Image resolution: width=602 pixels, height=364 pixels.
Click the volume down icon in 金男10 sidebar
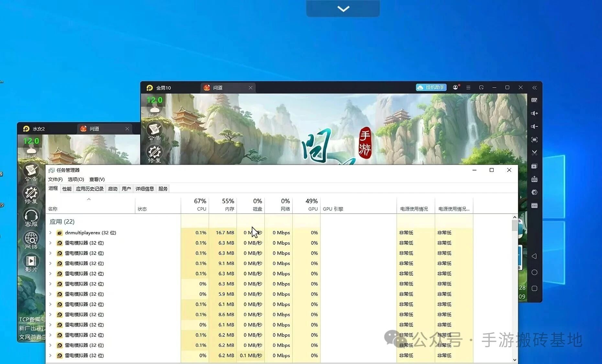(x=534, y=127)
